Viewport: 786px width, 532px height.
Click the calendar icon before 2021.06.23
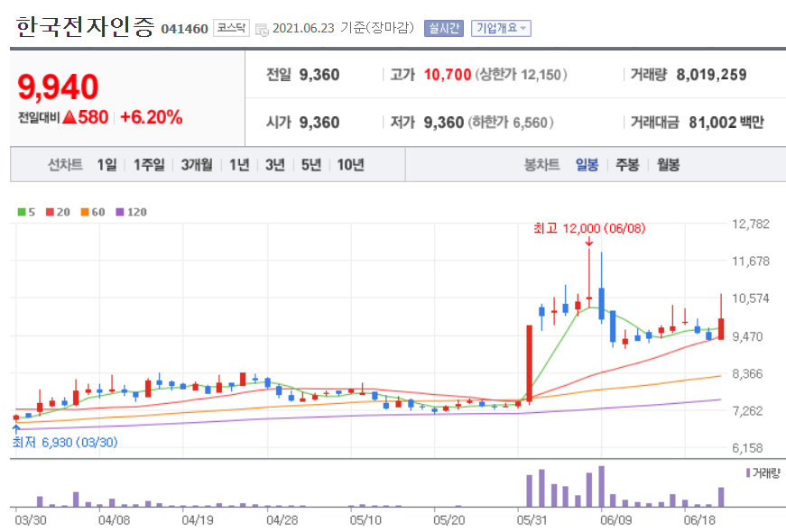(x=262, y=29)
